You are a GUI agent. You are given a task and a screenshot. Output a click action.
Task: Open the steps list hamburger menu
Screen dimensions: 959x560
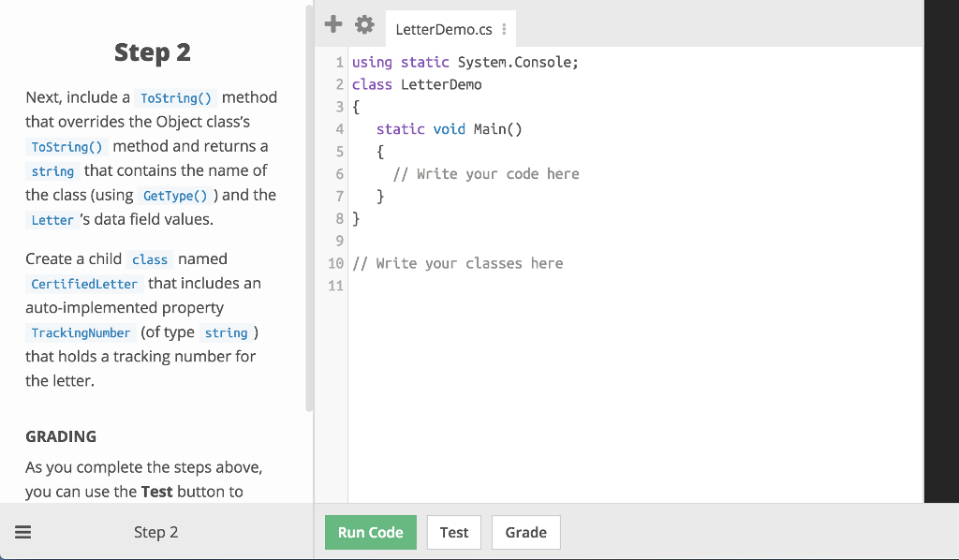click(x=23, y=532)
